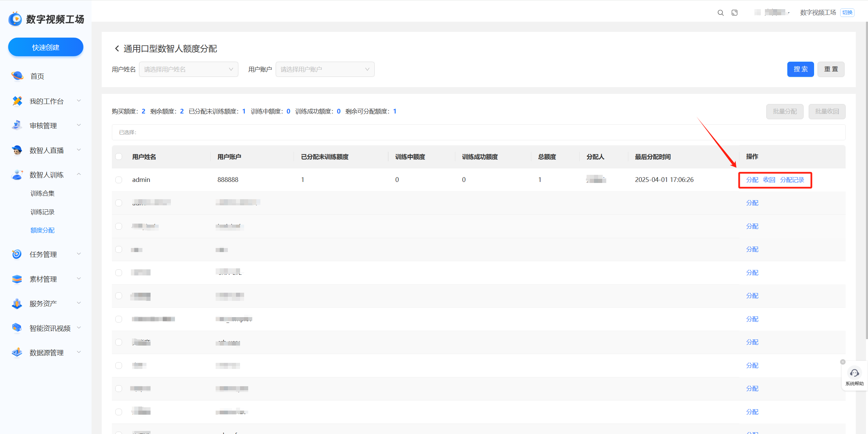
Task: Click the 任务管理 target icon
Action: pyautogui.click(x=17, y=254)
